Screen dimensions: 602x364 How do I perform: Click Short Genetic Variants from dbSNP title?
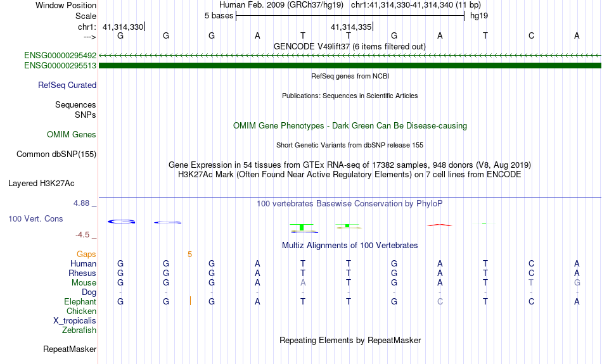[350, 145]
